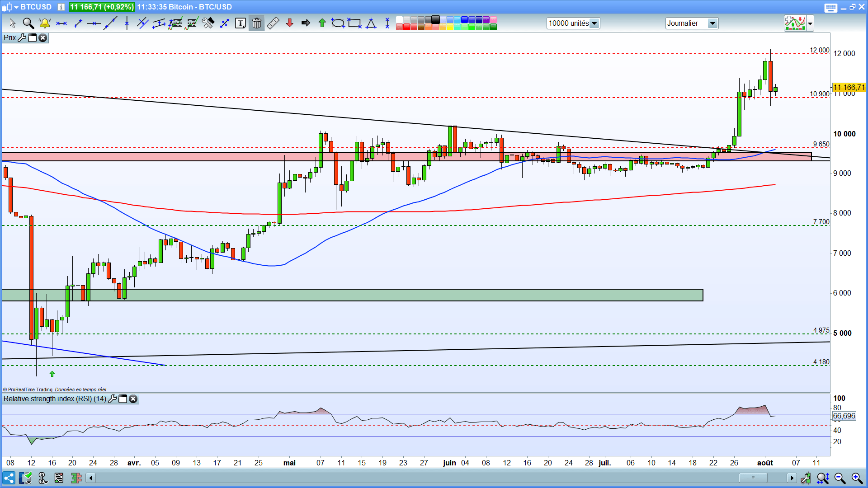The image size is (868, 488).
Task: Select the short trend segment tool
Action: (x=78, y=23)
